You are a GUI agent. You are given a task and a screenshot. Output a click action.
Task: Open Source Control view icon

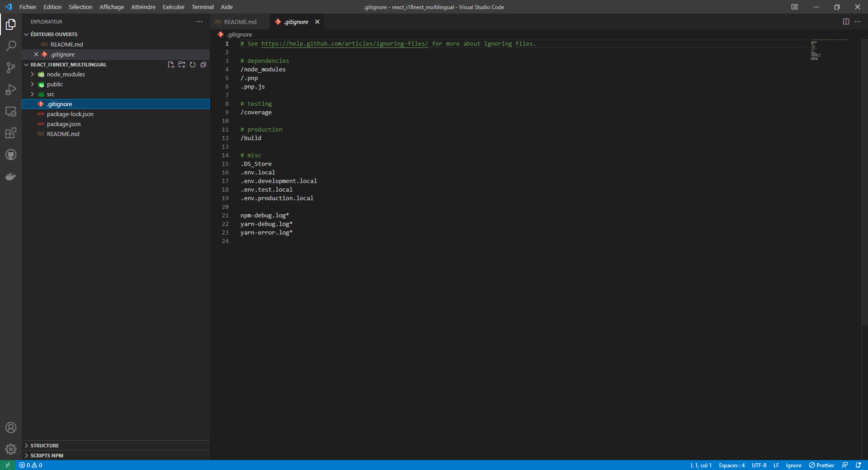[11, 68]
